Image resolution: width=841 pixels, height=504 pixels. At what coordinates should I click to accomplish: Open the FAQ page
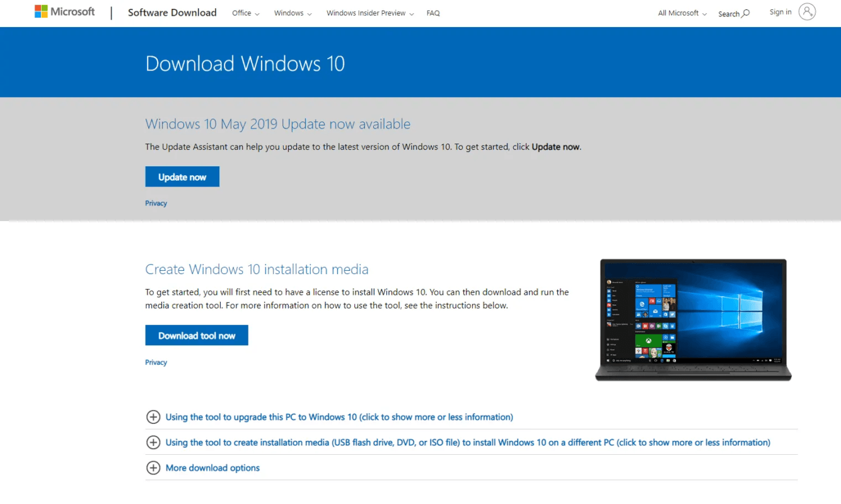[x=433, y=13]
